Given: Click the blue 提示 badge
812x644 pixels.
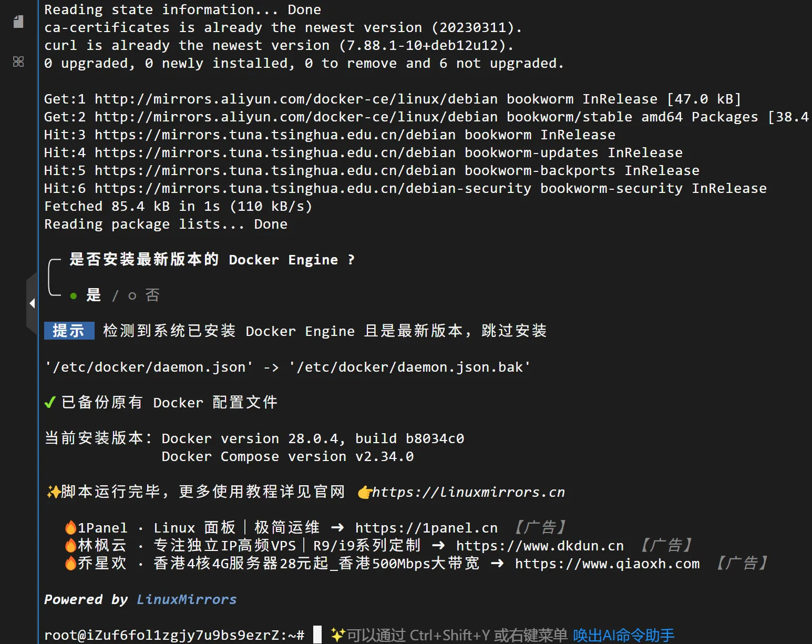Looking at the screenshot, I should click(x=69, y=331).
